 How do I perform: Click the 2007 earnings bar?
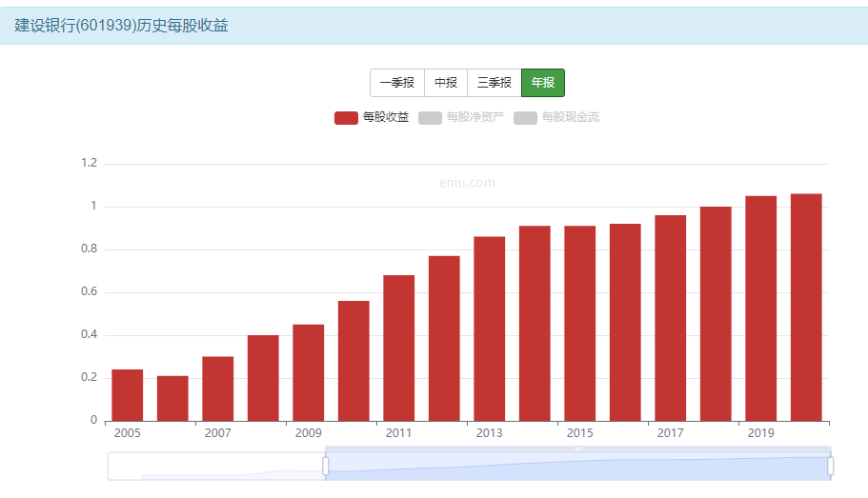tap(218, 389)
